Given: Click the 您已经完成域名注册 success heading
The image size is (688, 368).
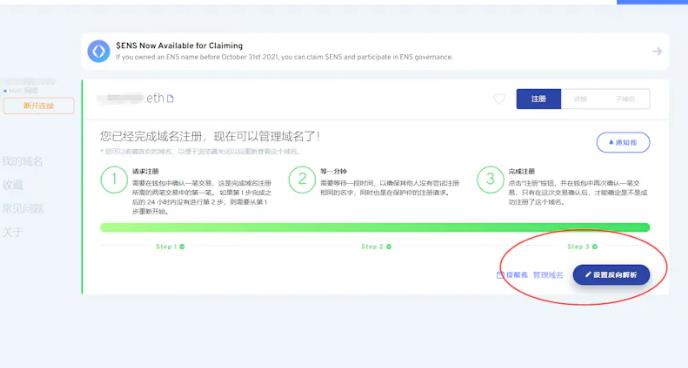Looking at the screenshot, I should pos(210,136).
